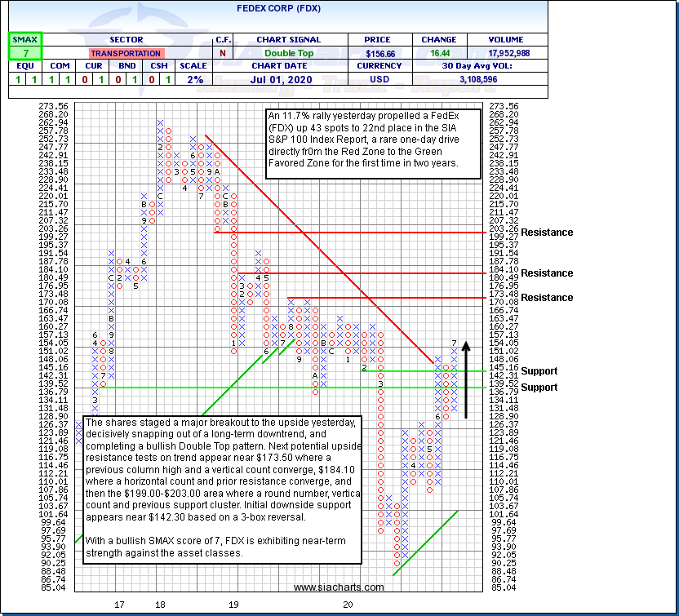Click the top Resistance label
This screenshot has height=616, width=679.
[x=547, y=233]
